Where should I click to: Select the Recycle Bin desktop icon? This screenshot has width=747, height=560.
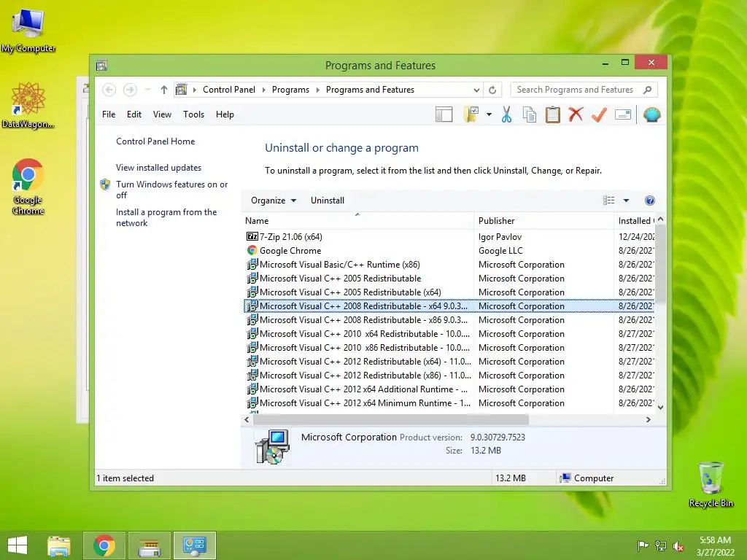(x=711, y=484)
